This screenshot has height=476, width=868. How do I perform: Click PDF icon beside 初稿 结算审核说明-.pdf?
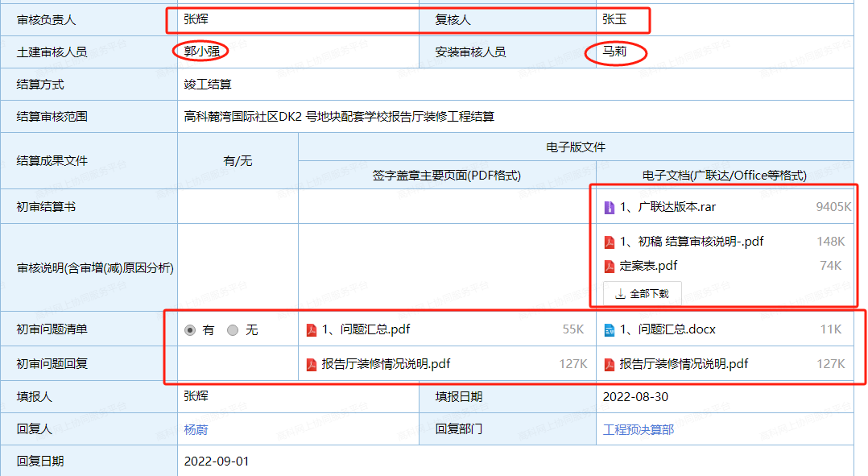click(610, 242)
